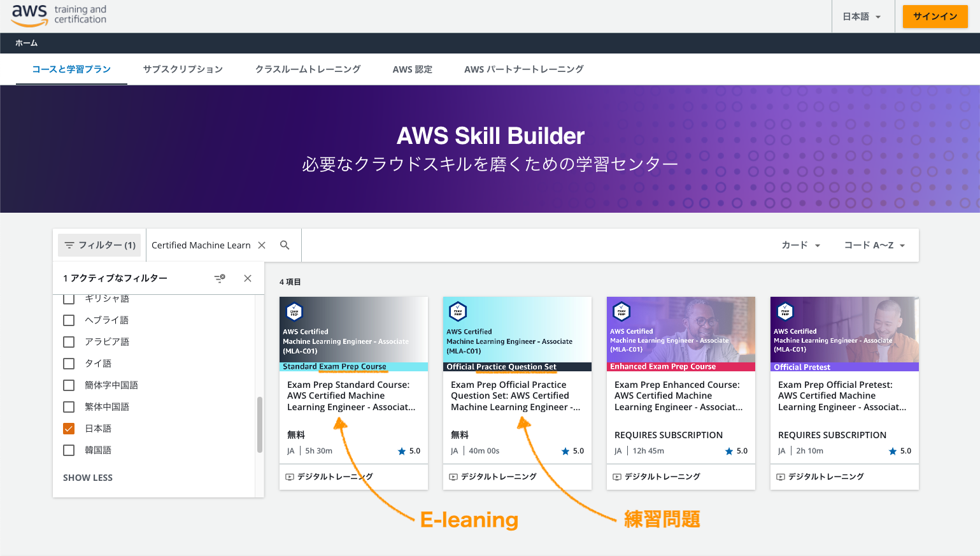Clear the search term with its X icon

262,245
